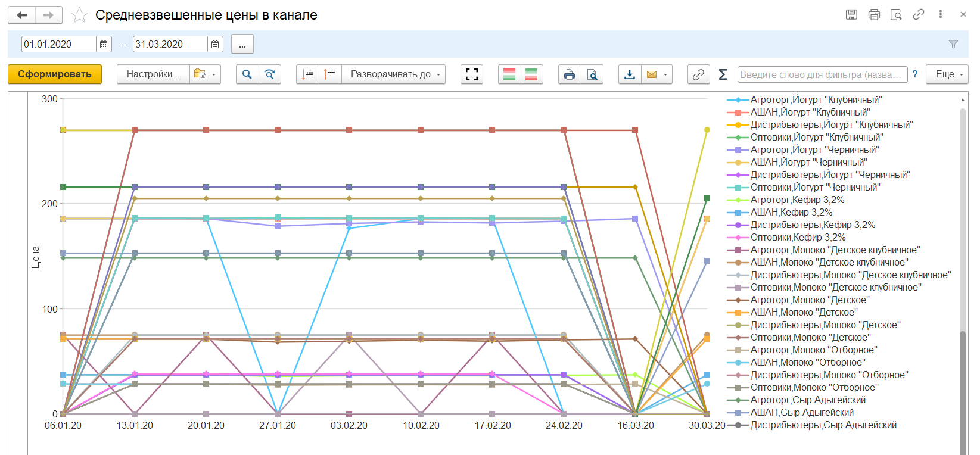Viewport: 980px width, 455px height.
Task: Collapse all groups icon with down arrow
Action: (307, 74)
